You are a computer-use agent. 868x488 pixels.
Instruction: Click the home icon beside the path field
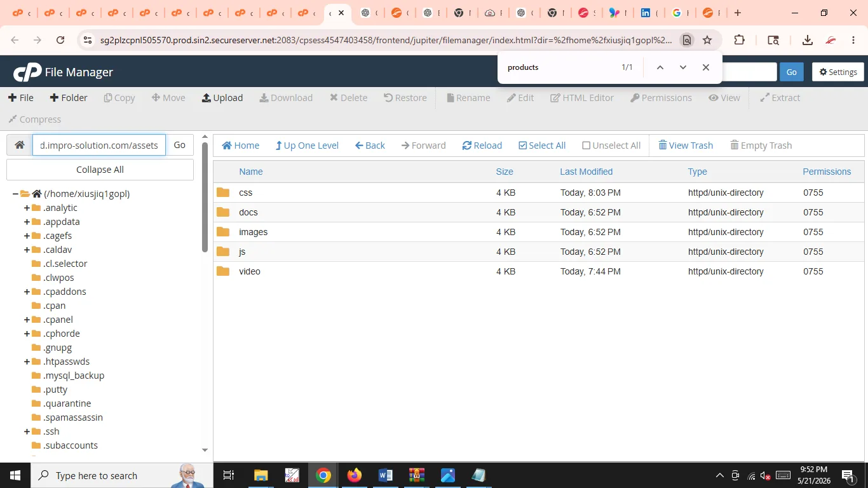[x=20, y=145]
